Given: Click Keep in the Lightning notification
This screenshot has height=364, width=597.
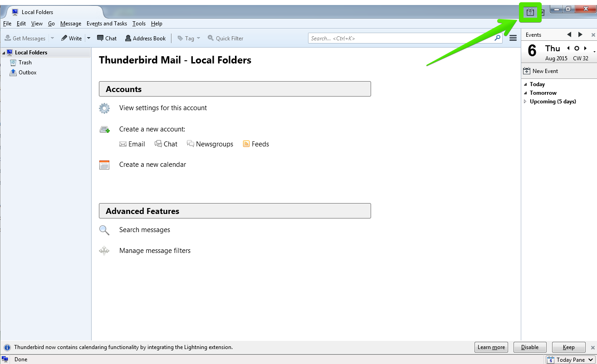Looking at the screenshot, I should (x=568, y=347).
